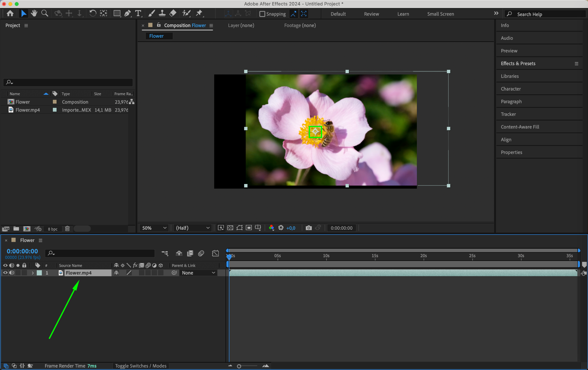
Task: Expand the Flower.mp4 layer properties
Action: [x=32, y=273]
